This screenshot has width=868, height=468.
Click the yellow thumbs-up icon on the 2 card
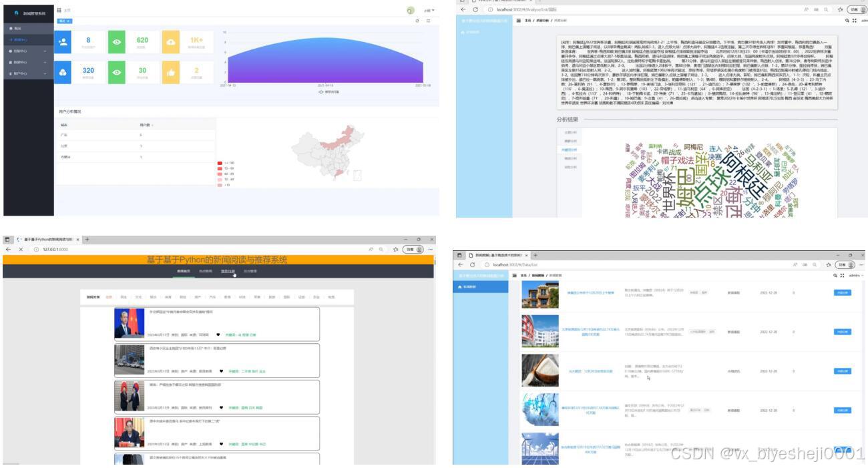click(x=170, y=72)
